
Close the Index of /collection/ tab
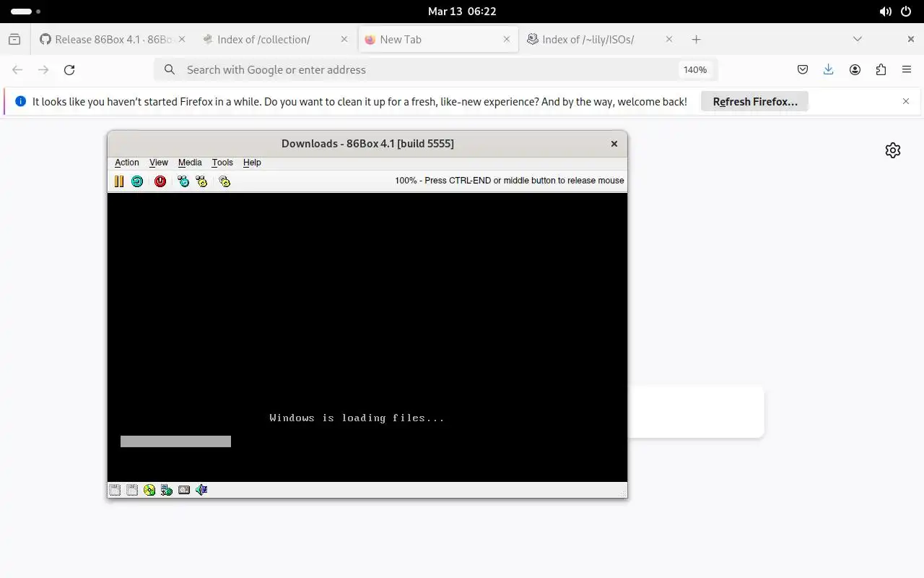(344, 40)
